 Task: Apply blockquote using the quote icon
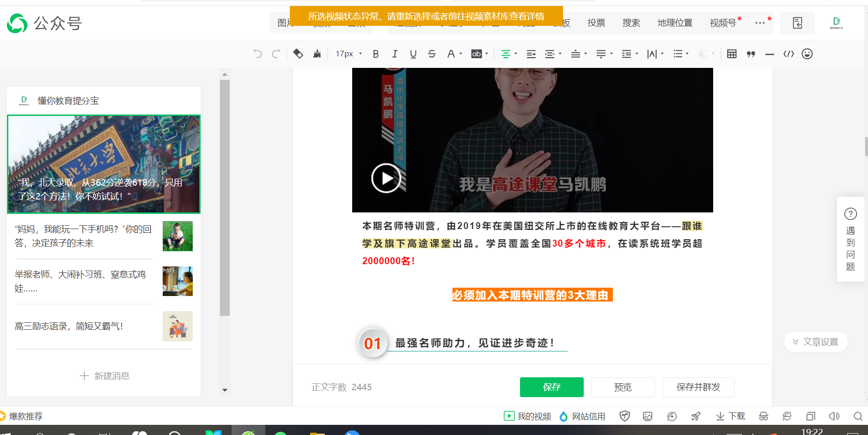[751, 54]
